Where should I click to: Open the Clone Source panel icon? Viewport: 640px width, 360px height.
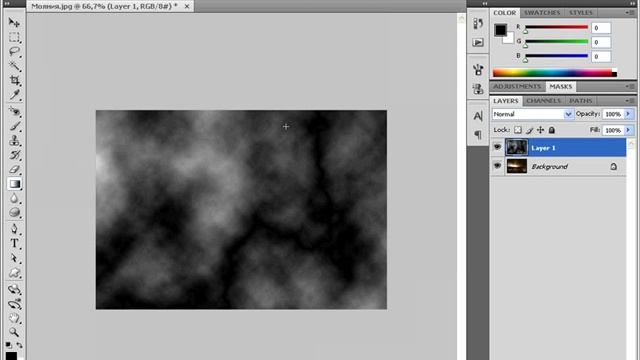pos(478,89)
